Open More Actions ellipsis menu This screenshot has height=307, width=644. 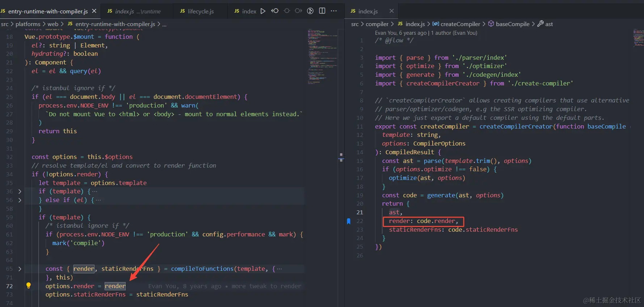pos(334,11)
